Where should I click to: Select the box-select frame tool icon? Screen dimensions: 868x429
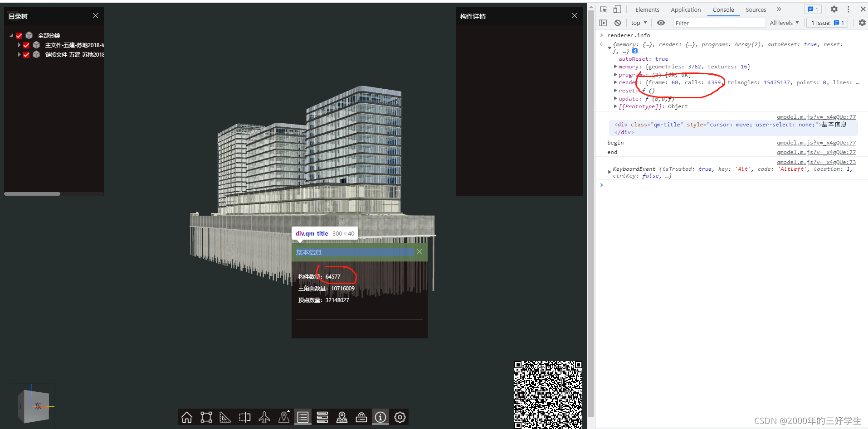206,417
